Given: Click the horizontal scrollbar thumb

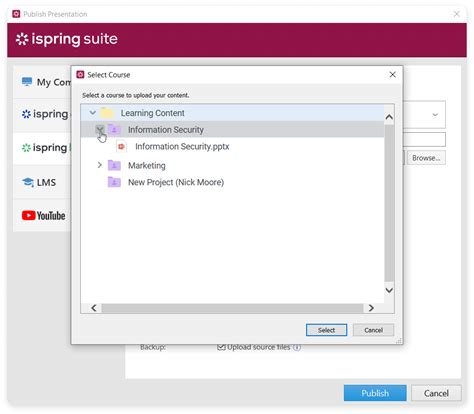Looking at the screenshot, I should [232, 308].
